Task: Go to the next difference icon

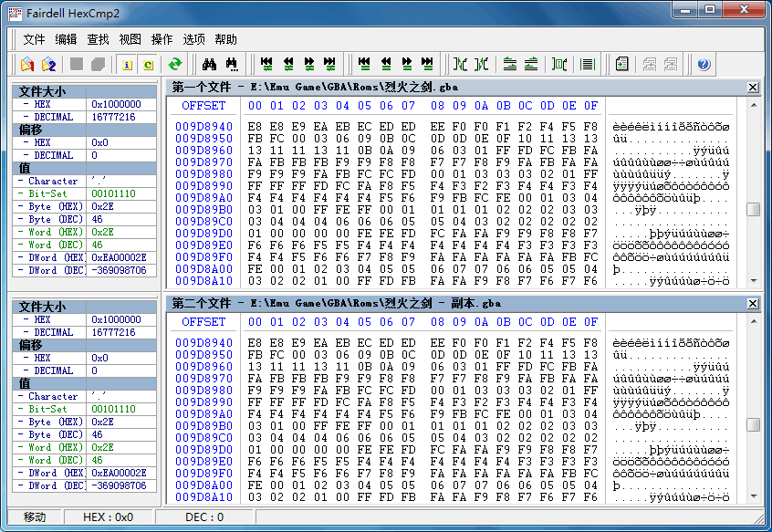Action: pos(308,64)
